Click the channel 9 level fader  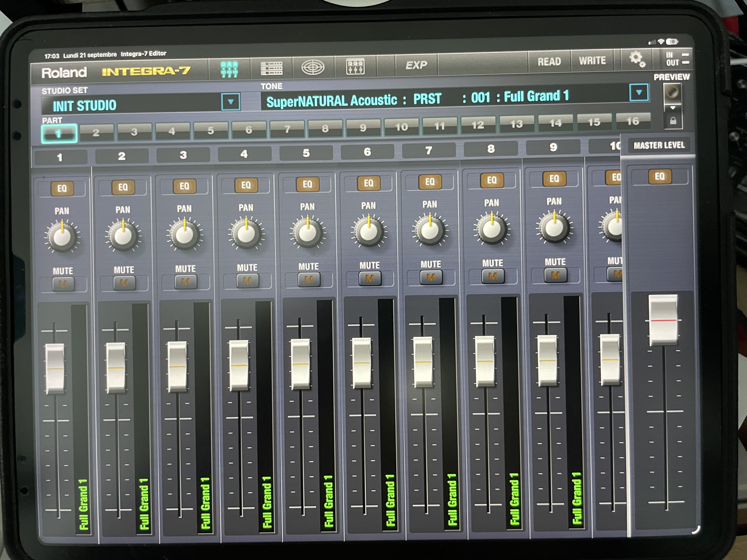[x=547, y=360]
